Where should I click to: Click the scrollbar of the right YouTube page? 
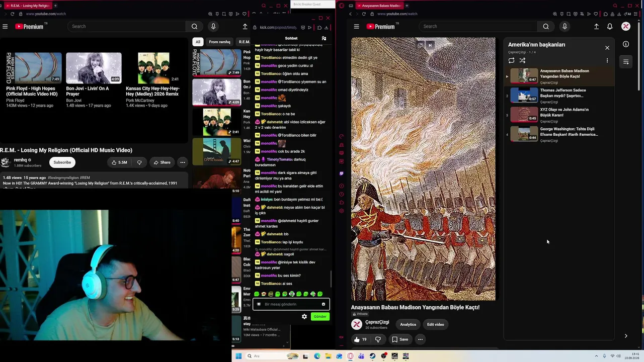coord(640,55)
